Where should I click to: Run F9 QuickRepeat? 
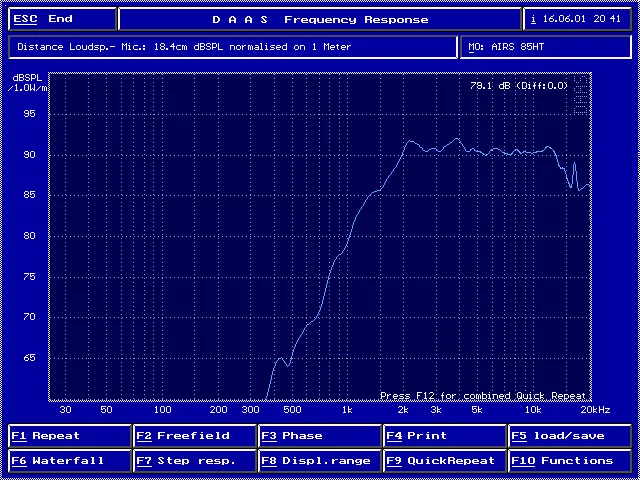[445, 461]
